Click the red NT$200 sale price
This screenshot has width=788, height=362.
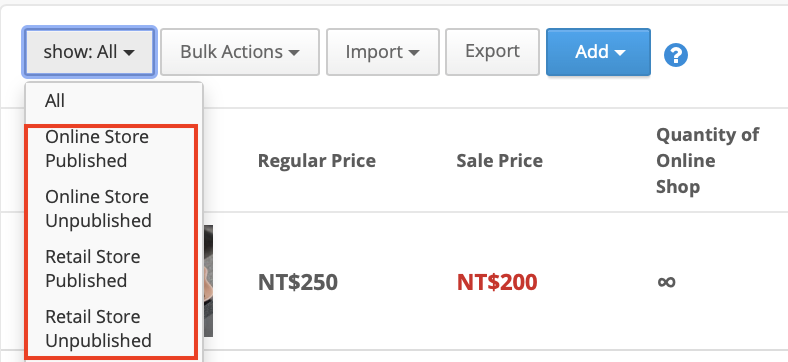coord(497,282)
